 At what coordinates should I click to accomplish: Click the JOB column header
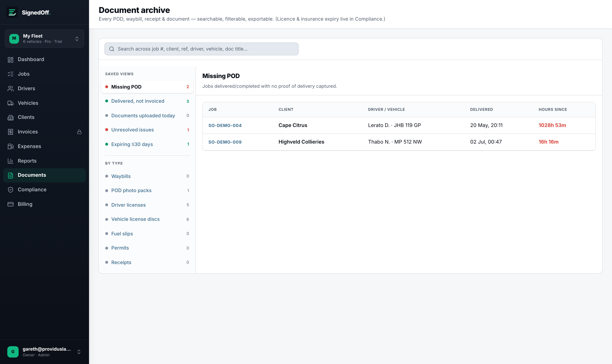click(x=212, y=110)
